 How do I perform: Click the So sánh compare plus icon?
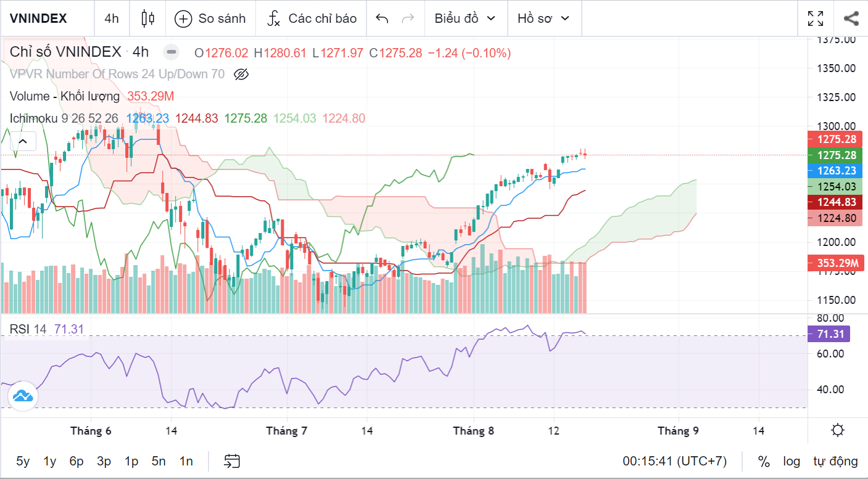click(x=183, y=18)
